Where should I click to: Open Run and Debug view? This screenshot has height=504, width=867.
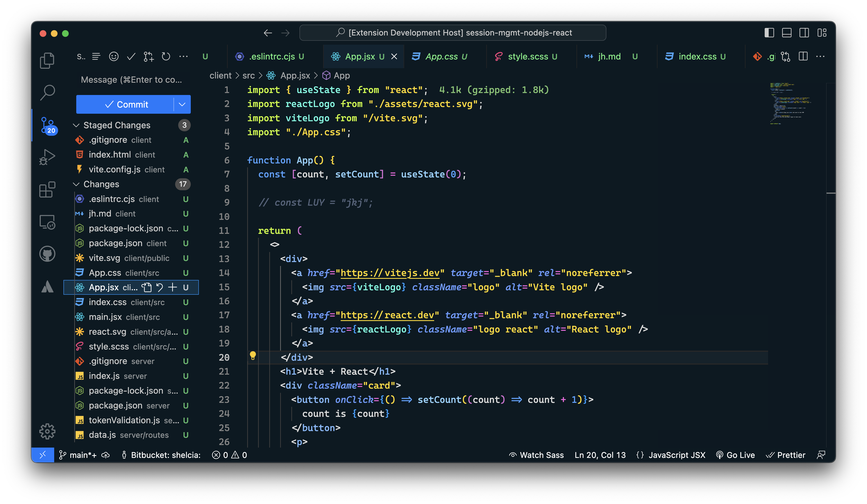47,157
